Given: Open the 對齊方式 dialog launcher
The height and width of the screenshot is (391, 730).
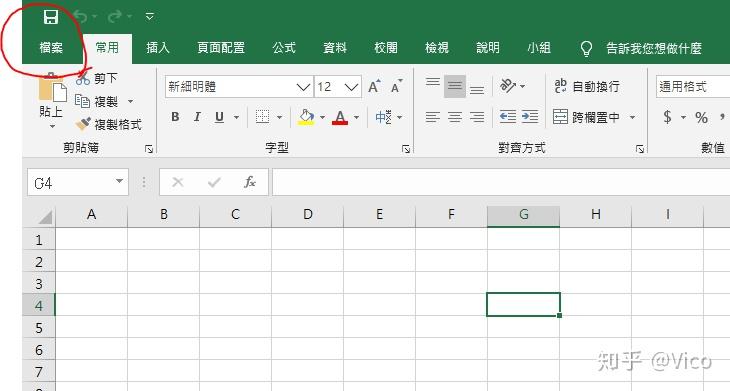Looking at the screenshot, I should pyautogui.click(x=640, y=149).
